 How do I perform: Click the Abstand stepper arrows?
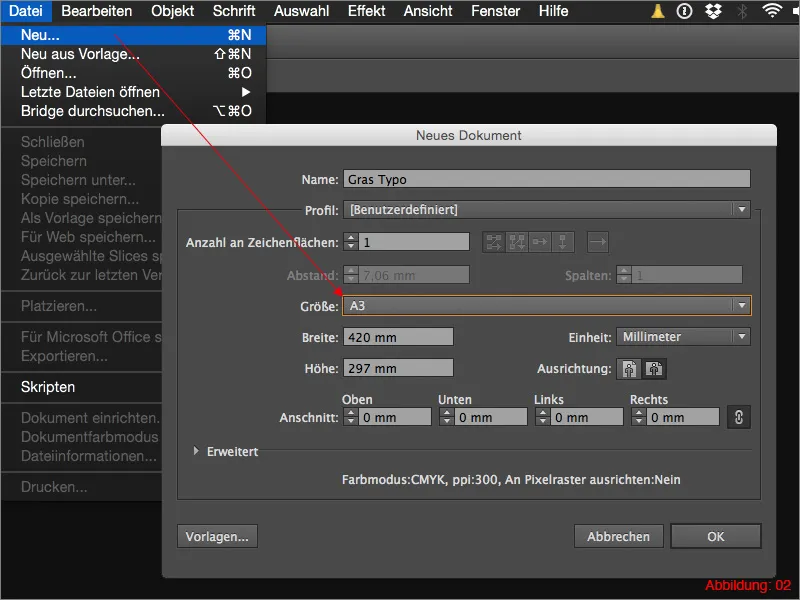(351, 275)
